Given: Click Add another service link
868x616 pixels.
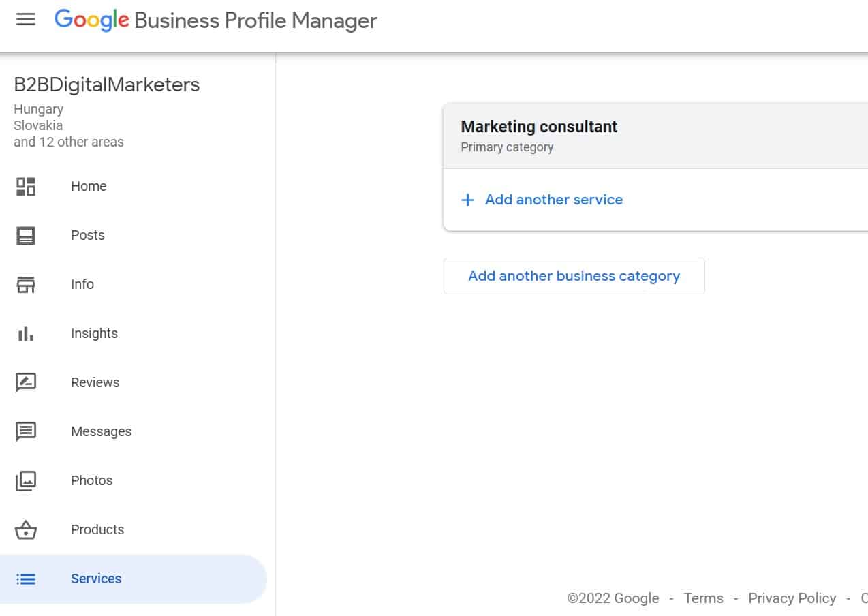Looking at the screenshot, I should tap(554, 200).
